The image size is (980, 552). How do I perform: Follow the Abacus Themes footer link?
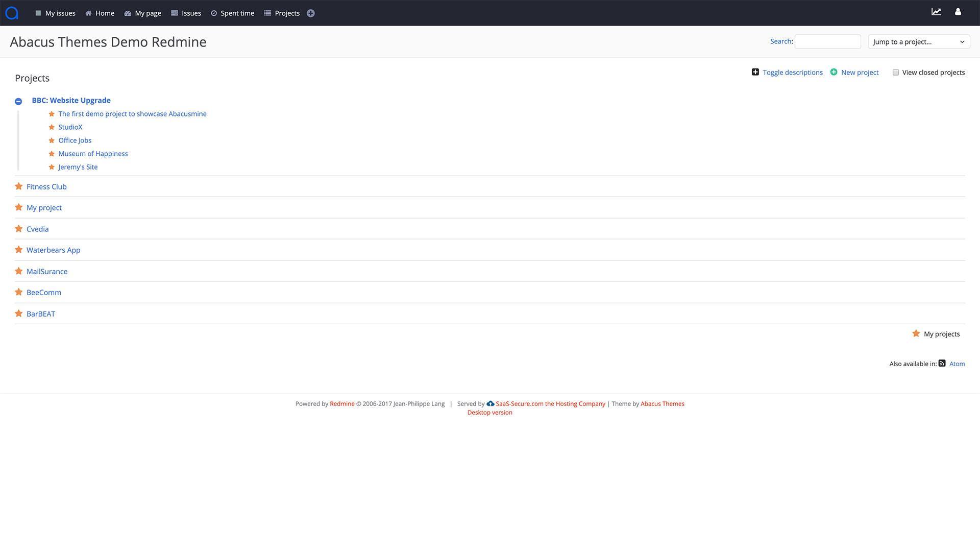point(663,403)
